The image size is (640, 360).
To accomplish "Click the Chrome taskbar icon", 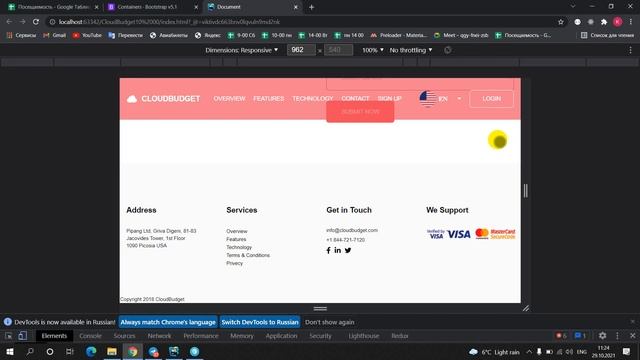I will click(x=133, y=351).
